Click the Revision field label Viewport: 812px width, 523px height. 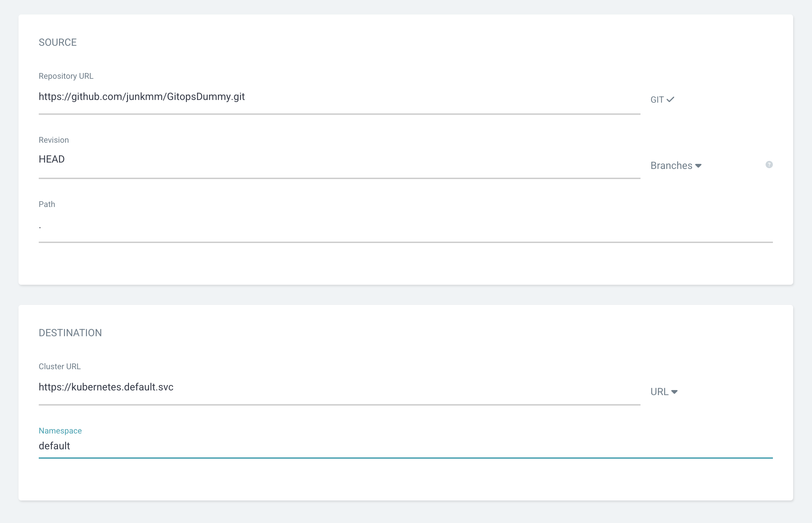[54, 140]
